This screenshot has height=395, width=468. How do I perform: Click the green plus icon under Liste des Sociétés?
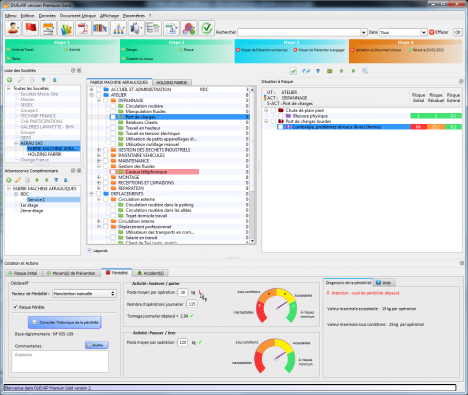click(9, 80)
